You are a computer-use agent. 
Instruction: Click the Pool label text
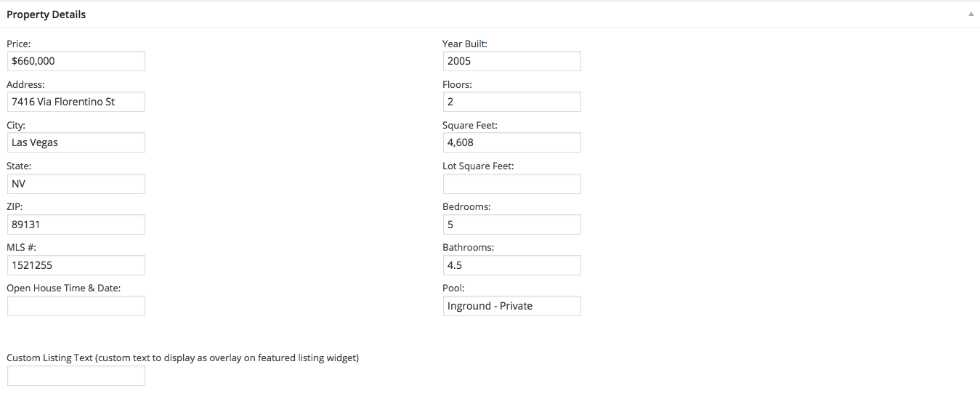click(x=454, y=288)
